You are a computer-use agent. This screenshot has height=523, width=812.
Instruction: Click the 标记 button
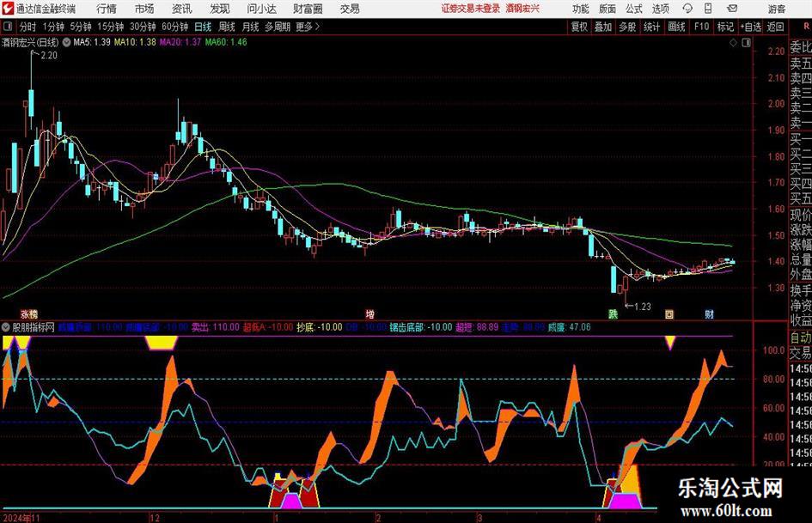[x=725, y=27]
